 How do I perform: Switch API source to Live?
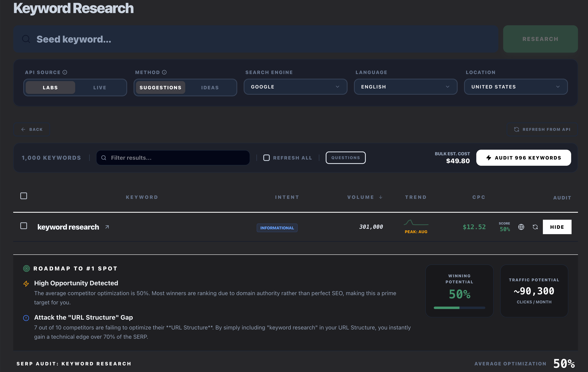[100, 87]
